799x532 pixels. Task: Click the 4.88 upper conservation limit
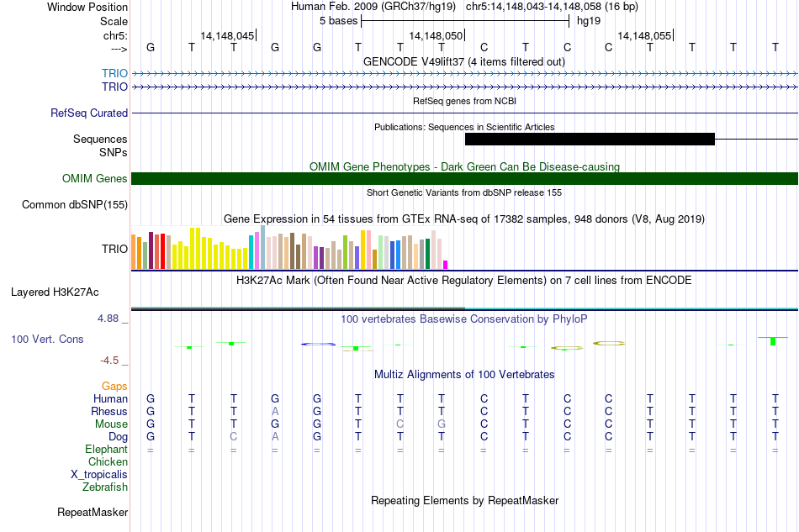click(x=108, y=319)
